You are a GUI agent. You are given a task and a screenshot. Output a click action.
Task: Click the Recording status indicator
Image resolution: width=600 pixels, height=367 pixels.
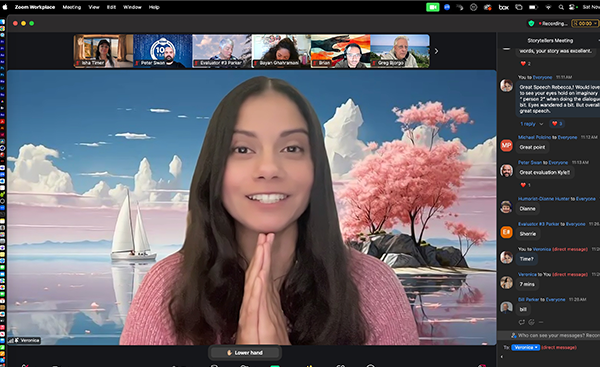pos(553,23)
